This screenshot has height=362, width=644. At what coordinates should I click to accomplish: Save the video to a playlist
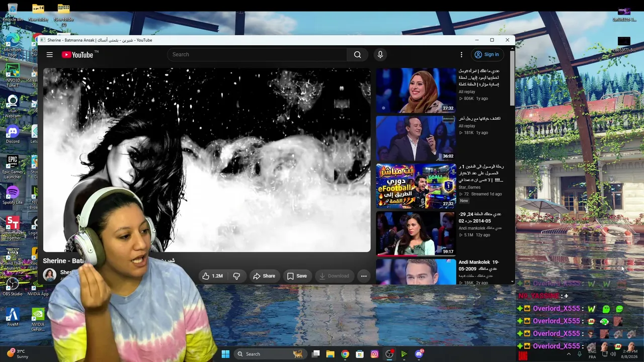[x=296, y=276]
